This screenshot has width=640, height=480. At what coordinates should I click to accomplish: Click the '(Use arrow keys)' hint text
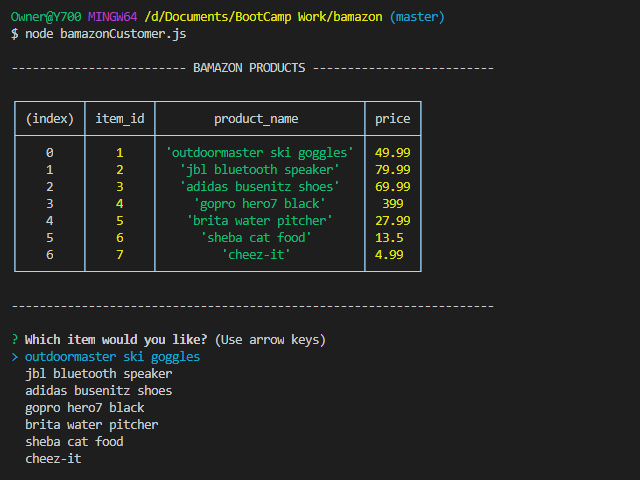tap(270, 340)
